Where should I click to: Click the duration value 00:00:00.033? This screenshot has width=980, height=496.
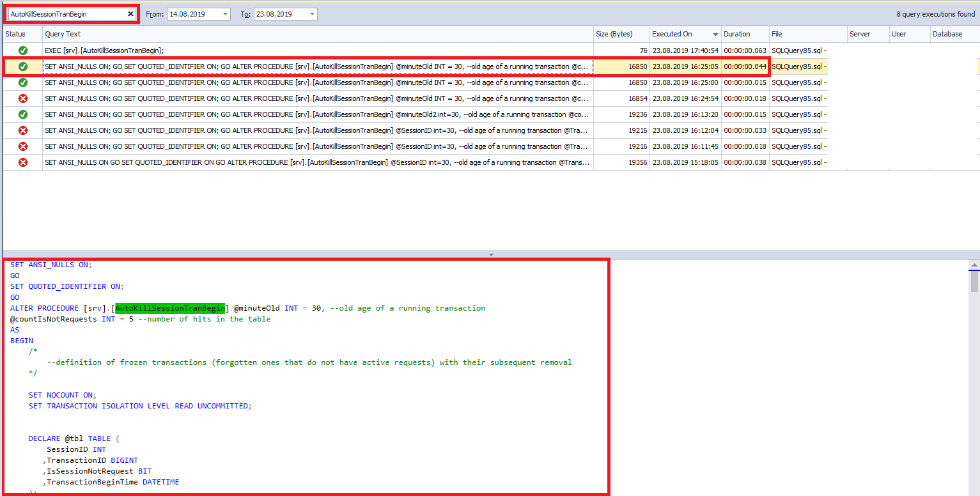coord(745,130)
